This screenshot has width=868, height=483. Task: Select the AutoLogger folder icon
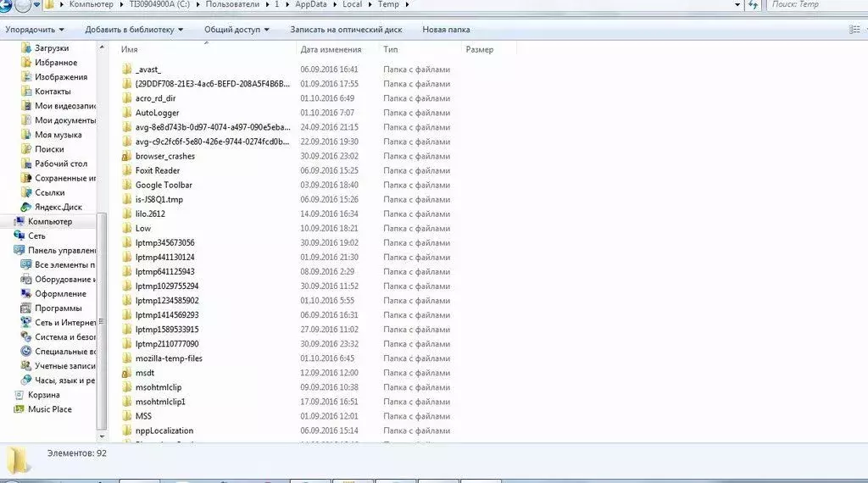[x=127, y=113]
